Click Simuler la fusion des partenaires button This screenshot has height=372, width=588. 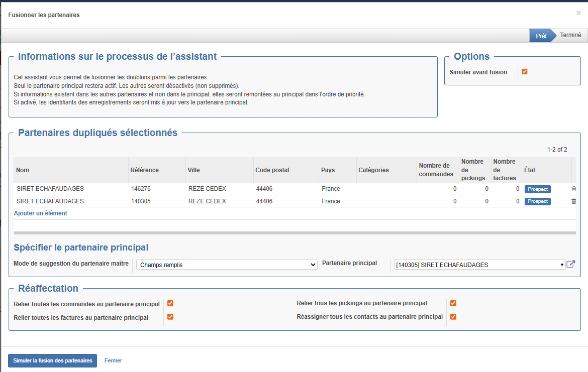52,360
